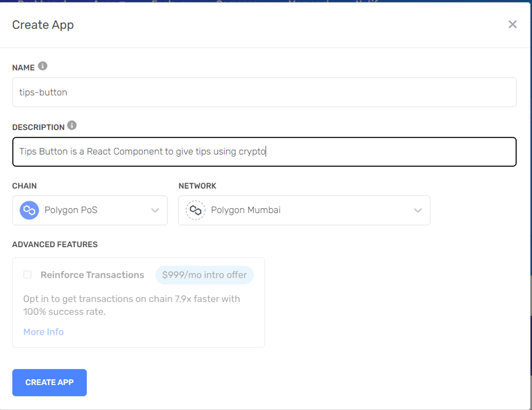This screenshot has height=410, width=532.
Task: Expand the chevron arrow in NETWORK selector
Action: click(418, 210)
